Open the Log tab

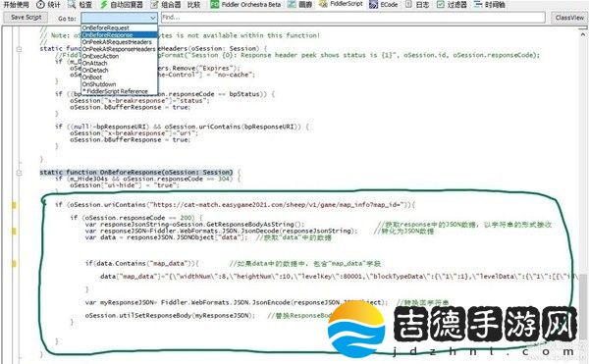[418, 5]
